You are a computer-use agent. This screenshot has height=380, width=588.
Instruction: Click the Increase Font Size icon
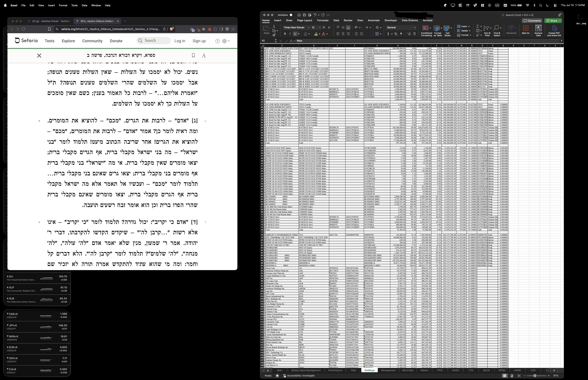click(x=324, y=27)
